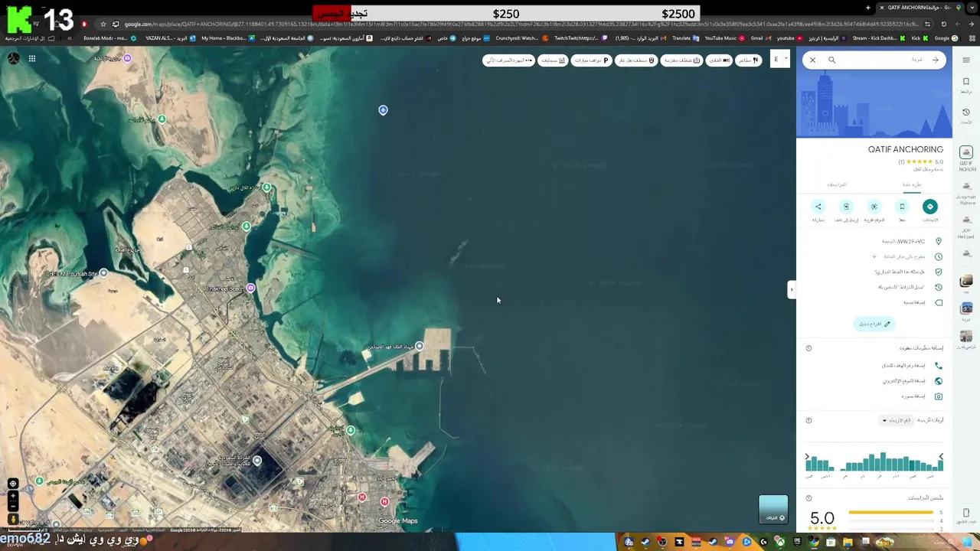Click the Share action icon
The image size is (980, 551).
pyautogui.click(x=818, y=207)
